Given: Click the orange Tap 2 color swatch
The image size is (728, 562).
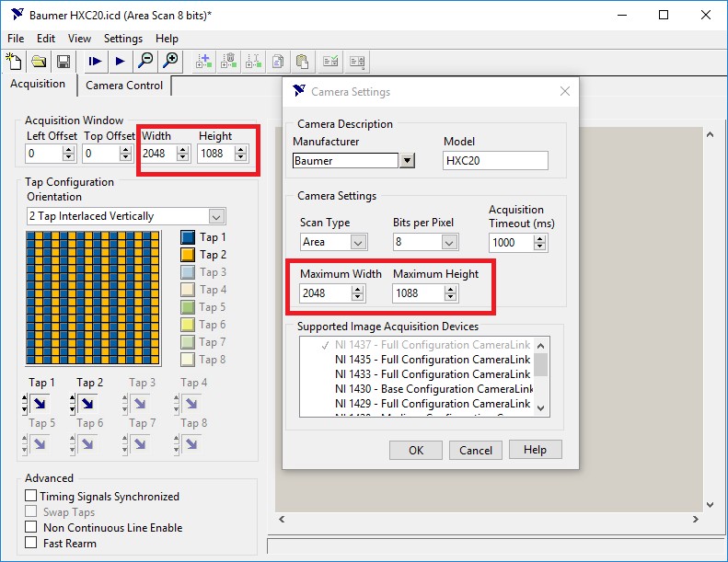Looking at the screenshot, I should pyautogui.click(x=188, y=255).
